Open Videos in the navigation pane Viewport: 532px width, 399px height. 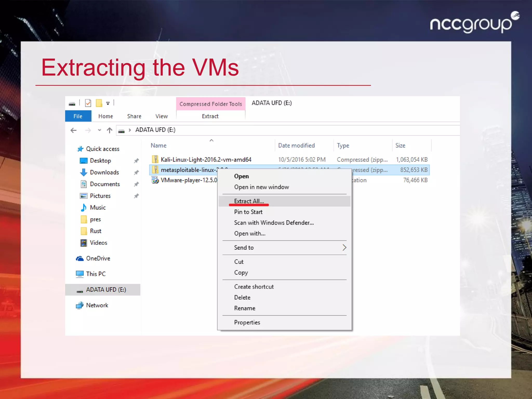(x=98, y=243)
